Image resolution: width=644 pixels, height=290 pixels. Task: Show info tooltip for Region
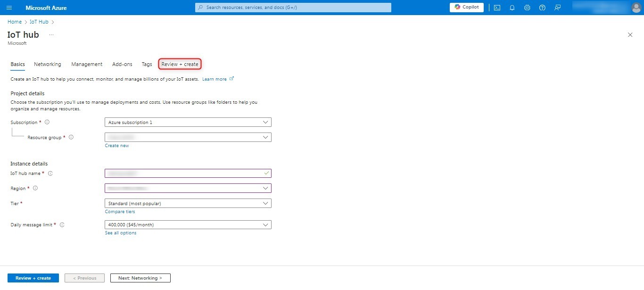tap(35, 188)
